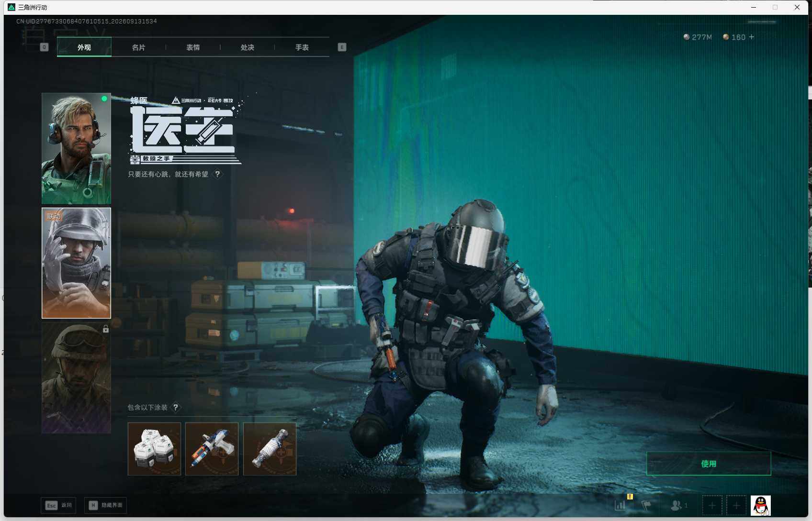812x521 pixels.
Task: Switch to the 外观 appearance tab
Action: click(x=84, y=47)
